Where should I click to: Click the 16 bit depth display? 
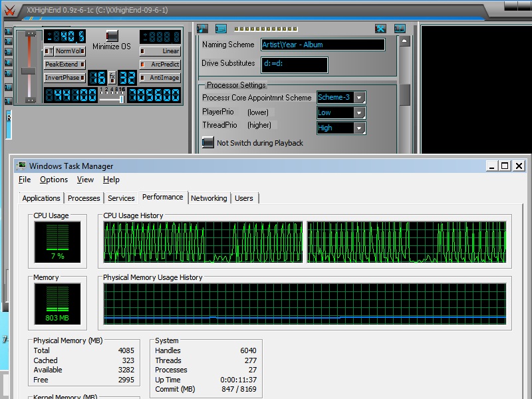click(x=97, y=78)
